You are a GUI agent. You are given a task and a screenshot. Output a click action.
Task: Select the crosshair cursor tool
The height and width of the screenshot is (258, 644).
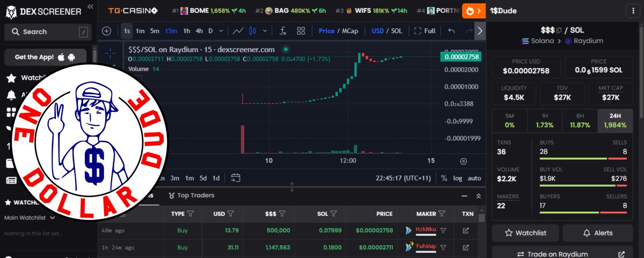[109, 52]
